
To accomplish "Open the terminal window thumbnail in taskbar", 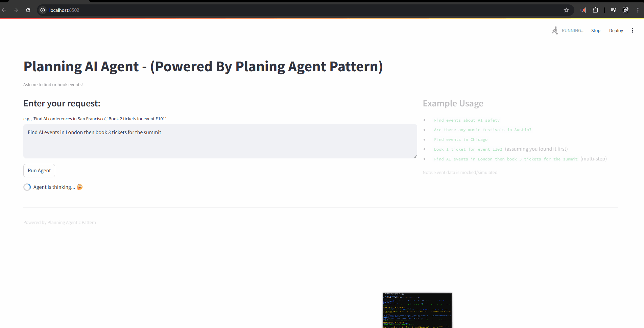I will [417, 310].
